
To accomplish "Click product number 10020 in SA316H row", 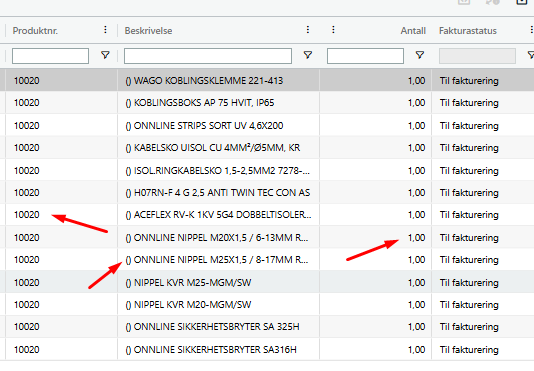I will click(27, 350).
